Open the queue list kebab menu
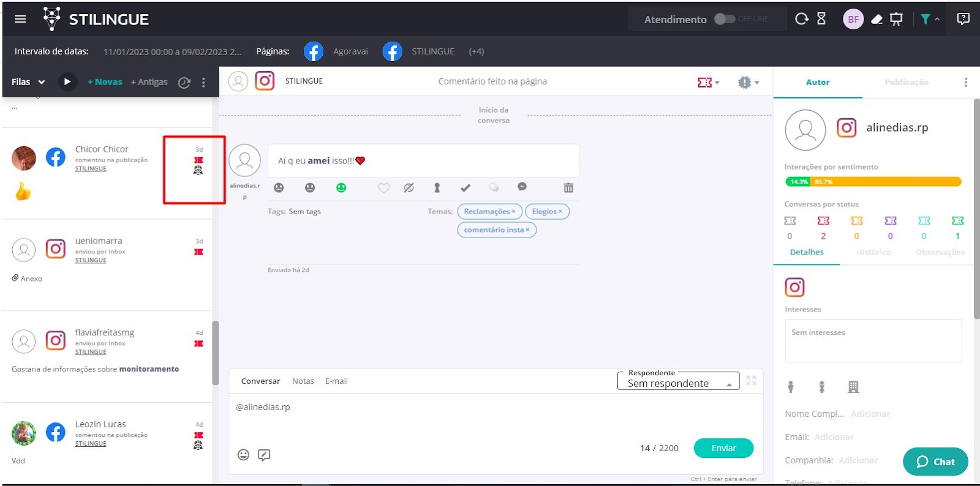Viewport: 980px width, 486px height. click(x=203, y=82)
